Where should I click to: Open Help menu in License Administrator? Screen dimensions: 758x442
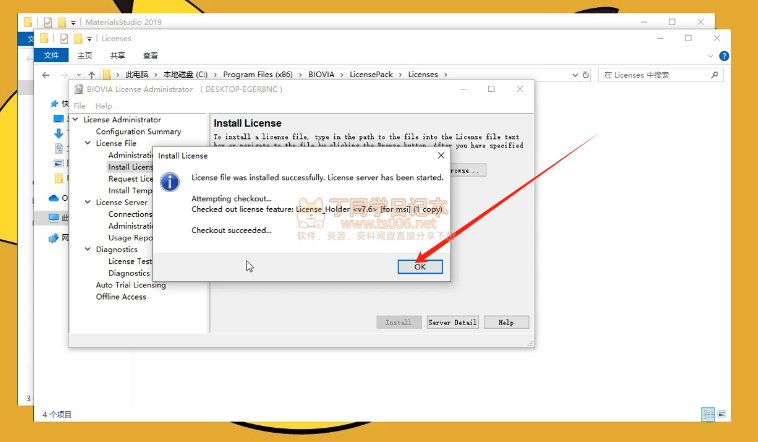(x=103, y=106)
